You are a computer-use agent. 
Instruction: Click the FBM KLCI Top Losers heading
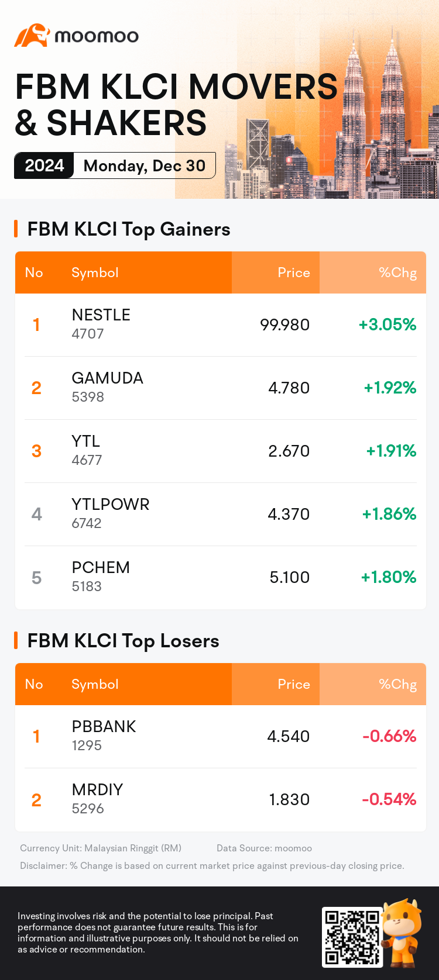click(123, 641)
